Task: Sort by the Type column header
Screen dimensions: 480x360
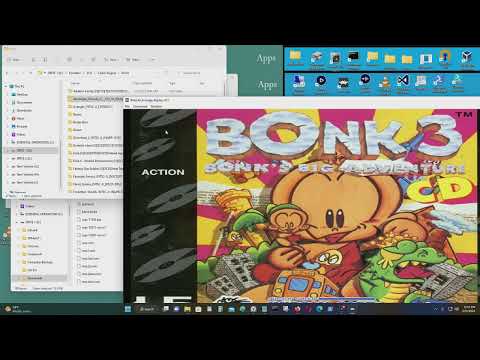Action: point(172,83)
